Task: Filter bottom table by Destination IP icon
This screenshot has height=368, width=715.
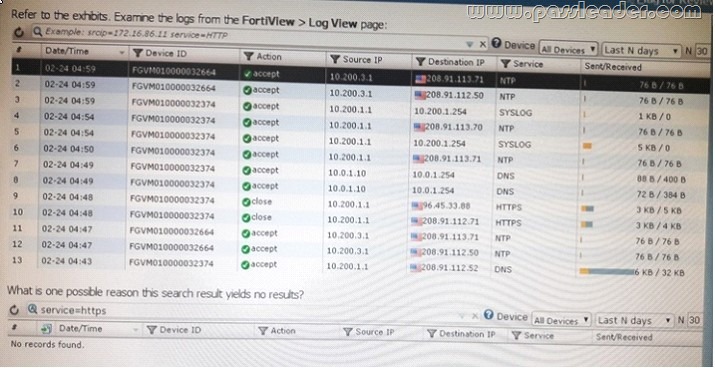Action: 432,334
